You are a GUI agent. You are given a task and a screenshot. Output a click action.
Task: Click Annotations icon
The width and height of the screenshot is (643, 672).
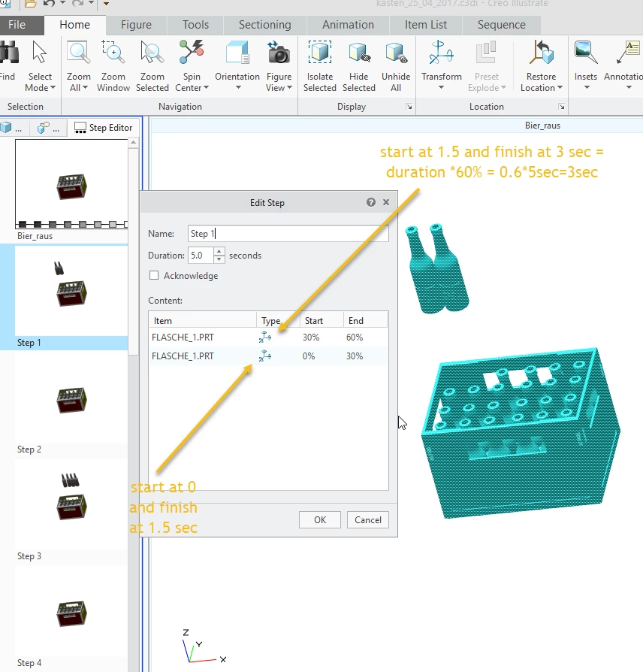628,53
